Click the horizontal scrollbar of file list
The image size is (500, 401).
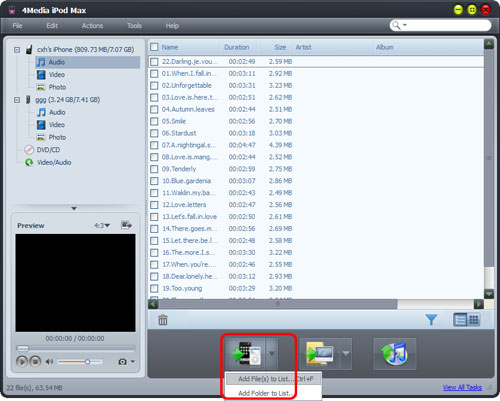tap(278, 304)
